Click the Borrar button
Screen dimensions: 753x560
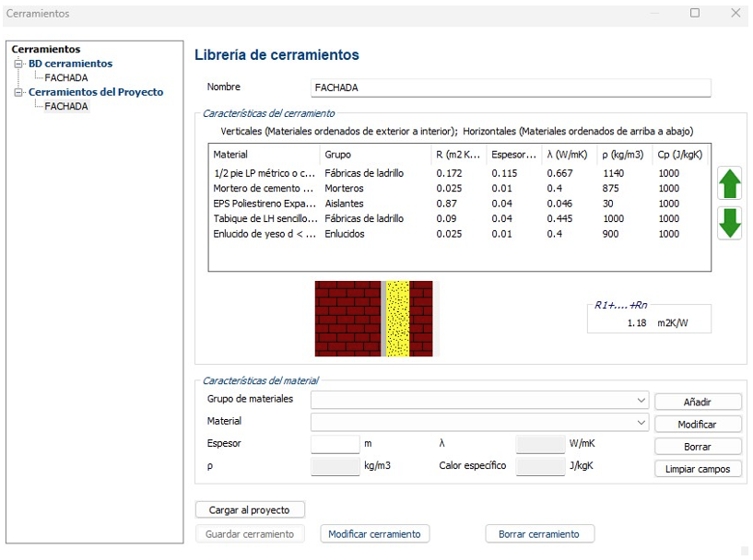(x=697, y=447)
